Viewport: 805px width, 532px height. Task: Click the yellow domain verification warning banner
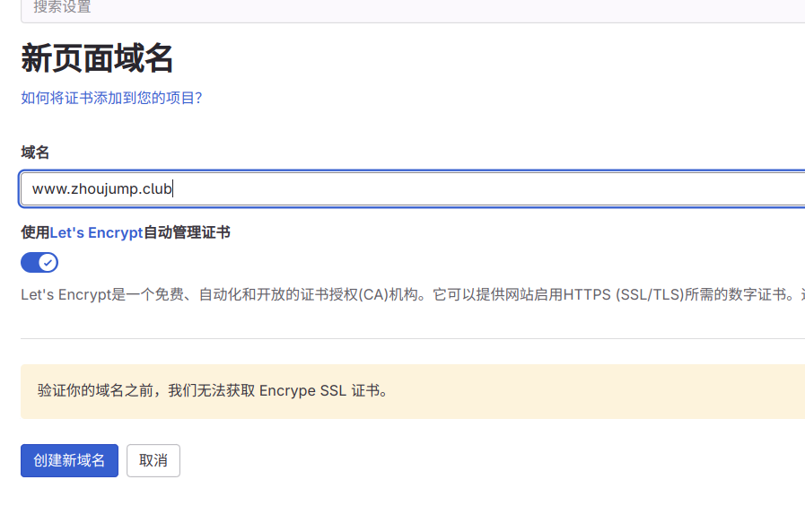tap(538, 391)
